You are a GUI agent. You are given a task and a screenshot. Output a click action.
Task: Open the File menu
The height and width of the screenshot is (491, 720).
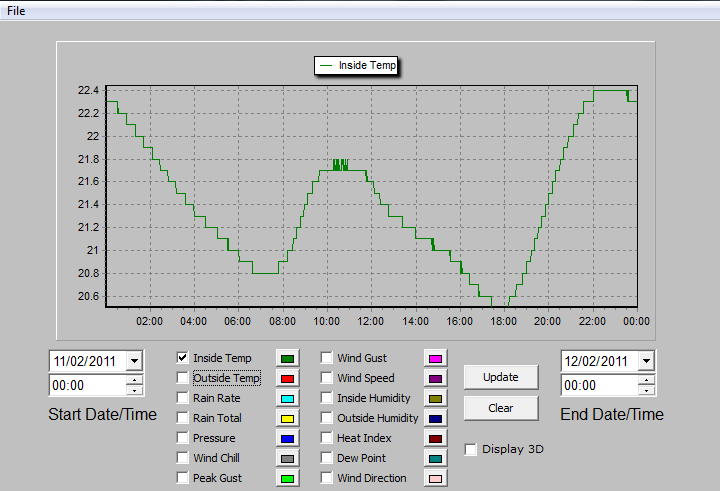[16, 11]
